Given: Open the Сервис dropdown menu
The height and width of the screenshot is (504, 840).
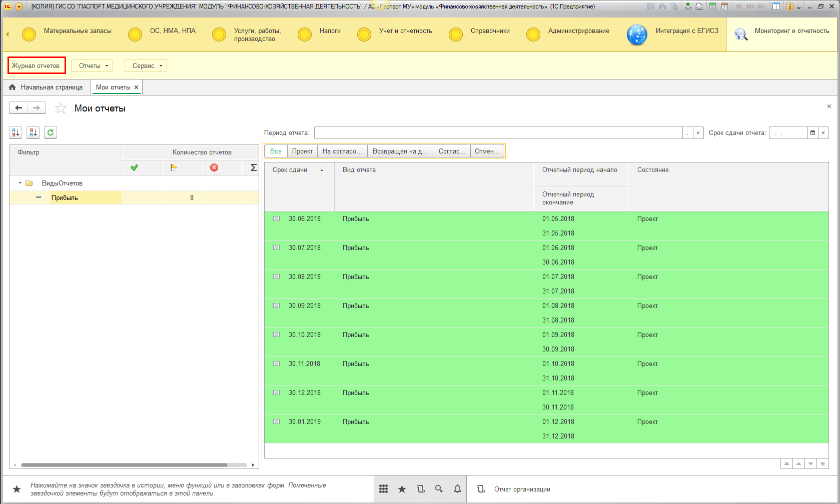Looking at the screenshot, I should [146, 66].
